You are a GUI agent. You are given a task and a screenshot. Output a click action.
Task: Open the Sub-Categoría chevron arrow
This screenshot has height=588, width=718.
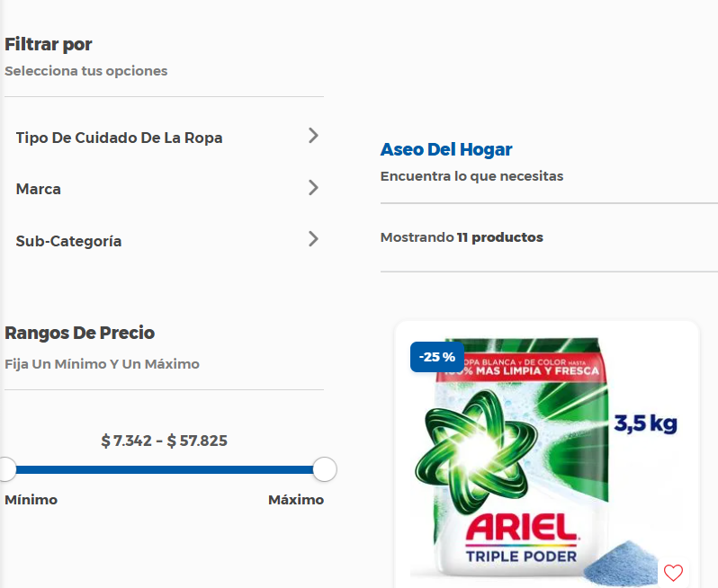(x=313, y=239)
